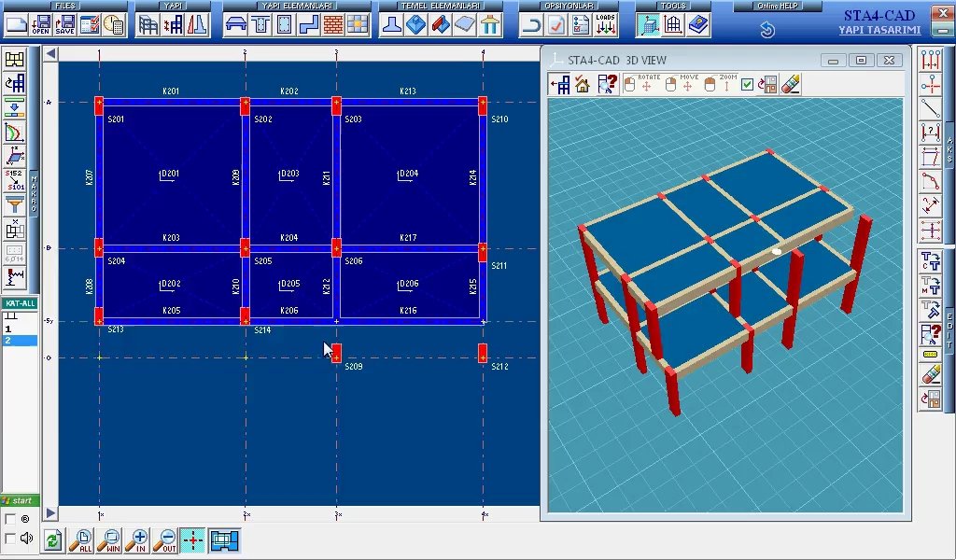The image size is (956, 560).
Task: Open the TOOLS menu header
Action: point(673,6)
